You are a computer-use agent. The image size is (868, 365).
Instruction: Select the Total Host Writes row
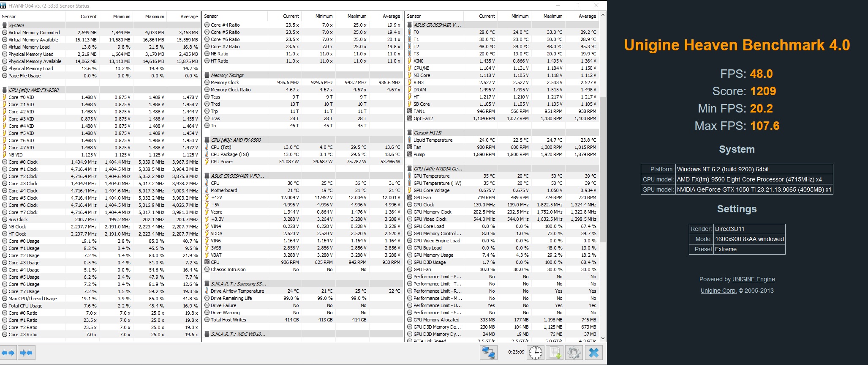click(302, 320)
